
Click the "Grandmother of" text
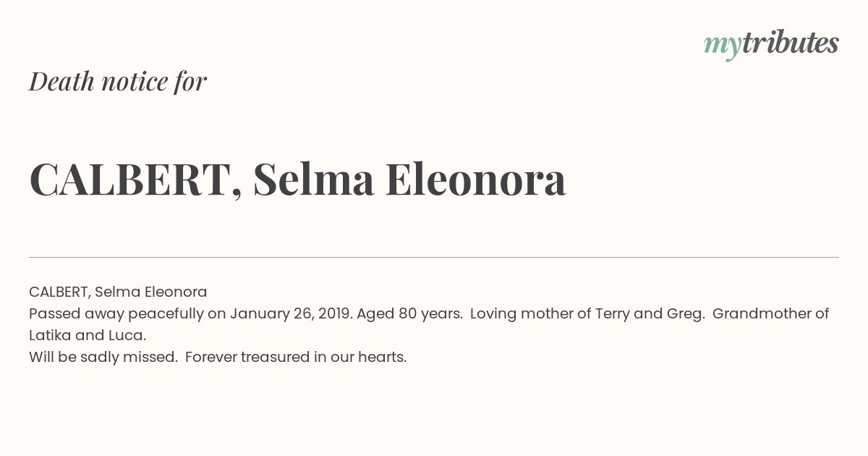tap(770, 313)
